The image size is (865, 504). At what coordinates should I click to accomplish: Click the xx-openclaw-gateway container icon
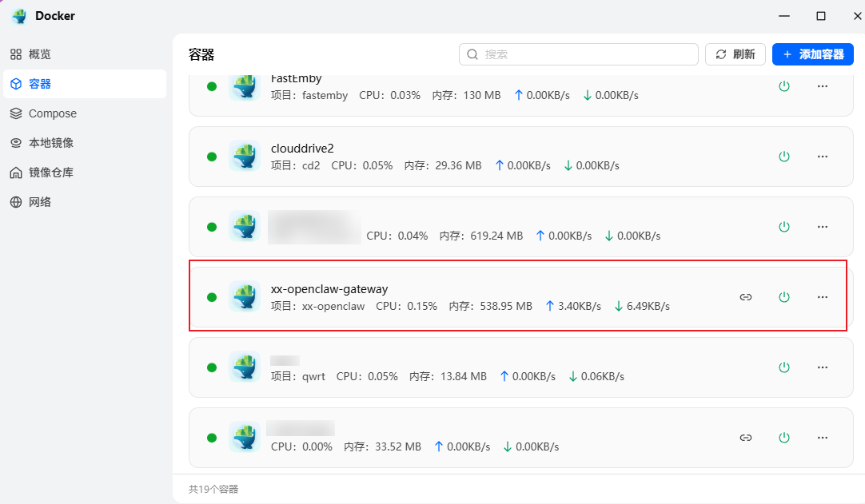(x=245, y=296)
